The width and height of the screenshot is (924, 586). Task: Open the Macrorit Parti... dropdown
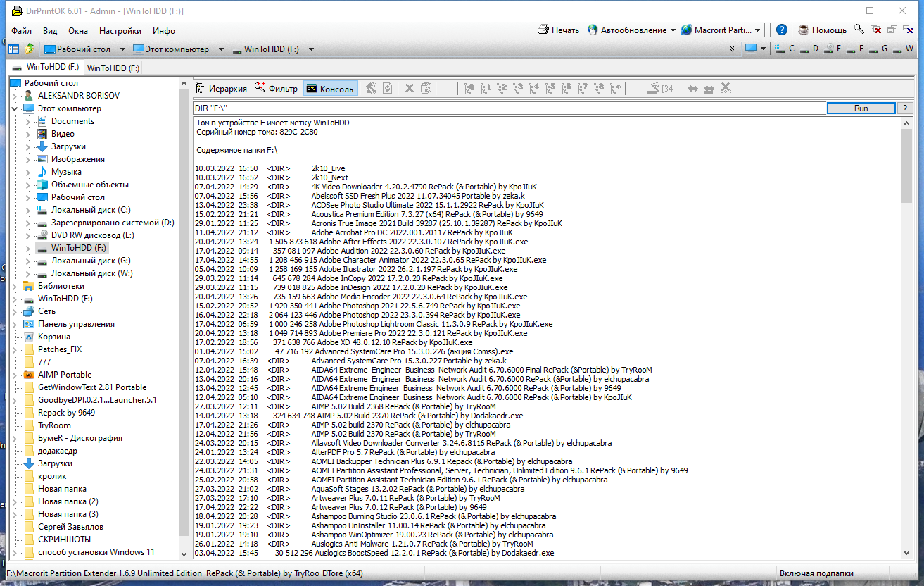[x=757, y=30]
